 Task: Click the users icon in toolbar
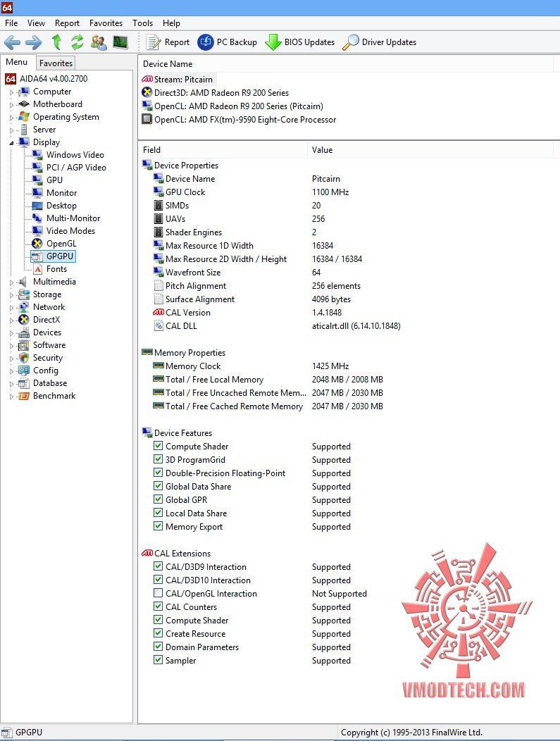click(99, 42)
